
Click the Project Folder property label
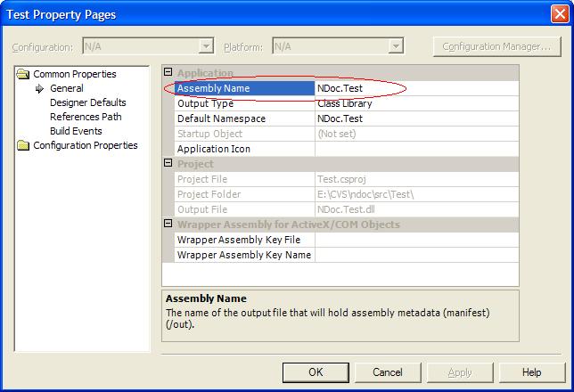209,194
